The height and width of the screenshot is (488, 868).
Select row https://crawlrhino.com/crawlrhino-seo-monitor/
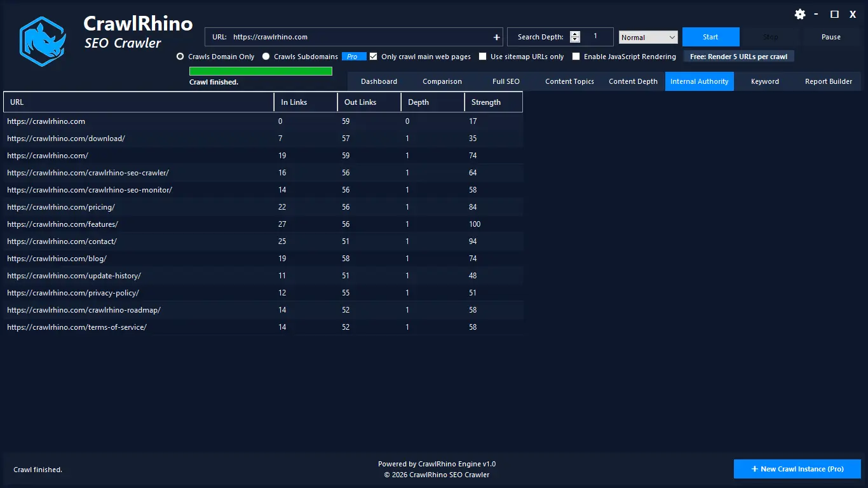click(x=263, y=190)
